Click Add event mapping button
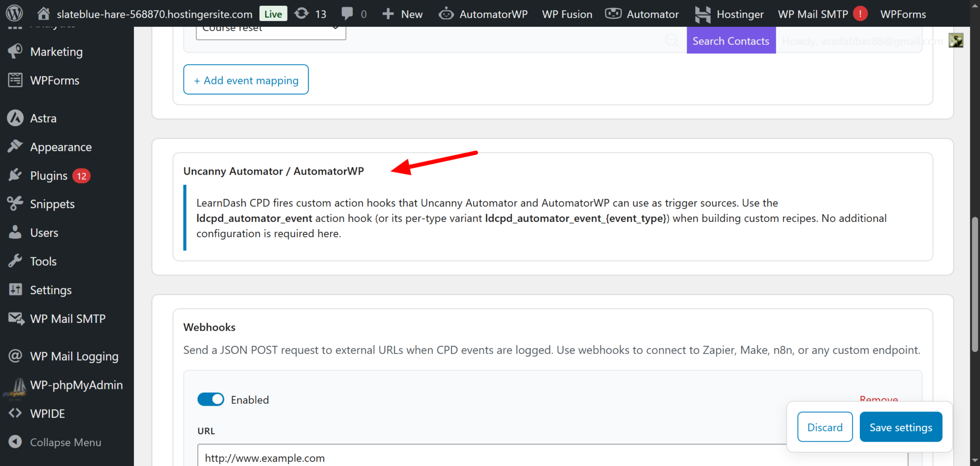The width and height of the screenshot is (980, 466). click(x=246, y=79)
